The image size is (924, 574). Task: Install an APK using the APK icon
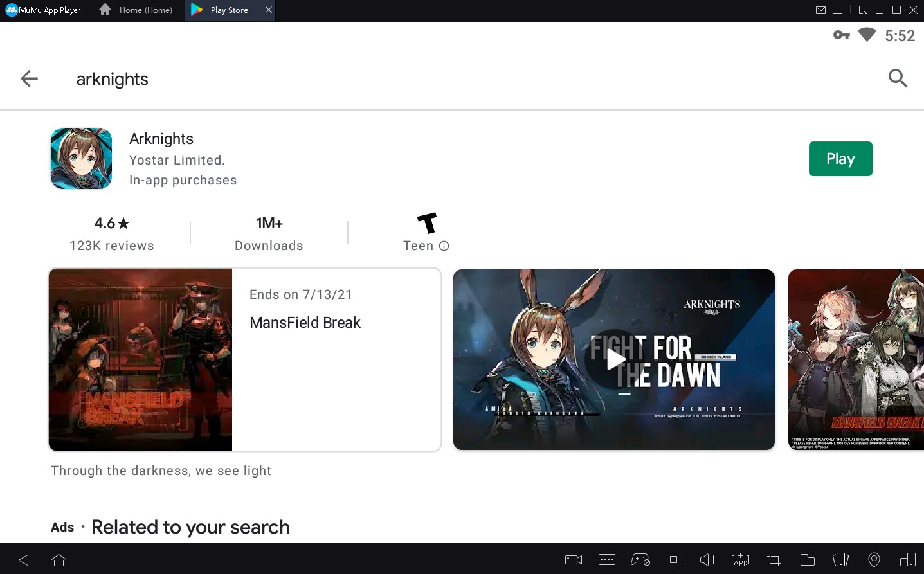click(740, 560)
